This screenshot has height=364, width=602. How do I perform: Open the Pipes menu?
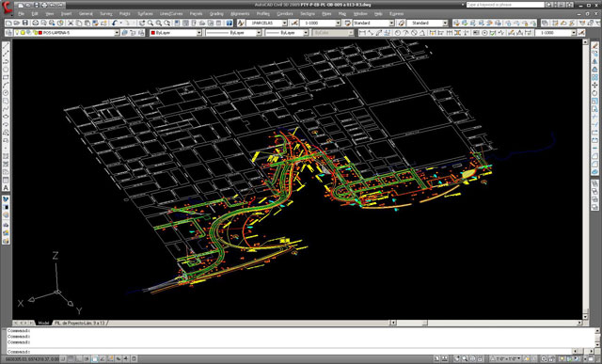(326, 14)
